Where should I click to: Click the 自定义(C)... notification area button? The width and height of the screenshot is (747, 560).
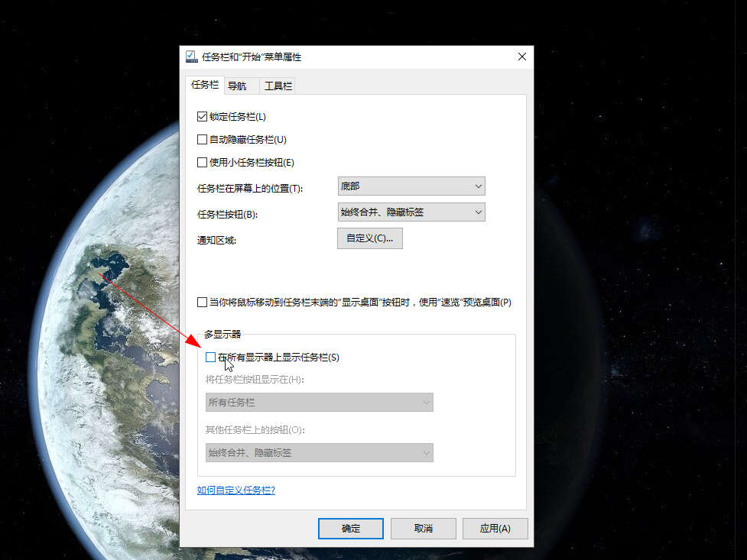(370, 238)
